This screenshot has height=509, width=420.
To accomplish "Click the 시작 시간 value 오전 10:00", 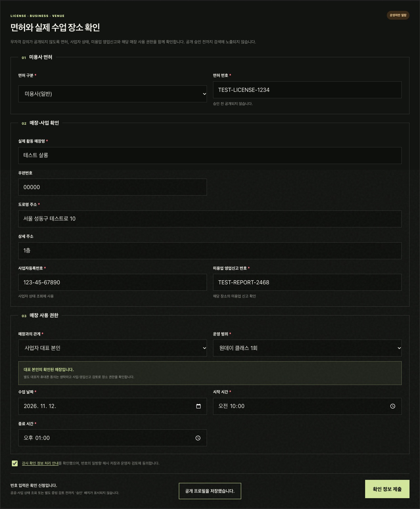I will click(x=231, y=406).
